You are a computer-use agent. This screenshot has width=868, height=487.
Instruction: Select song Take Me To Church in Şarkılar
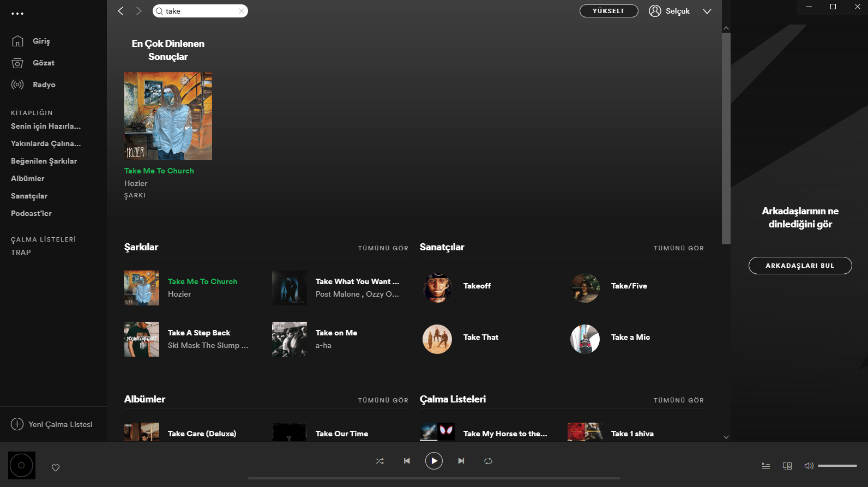[203, 281]
